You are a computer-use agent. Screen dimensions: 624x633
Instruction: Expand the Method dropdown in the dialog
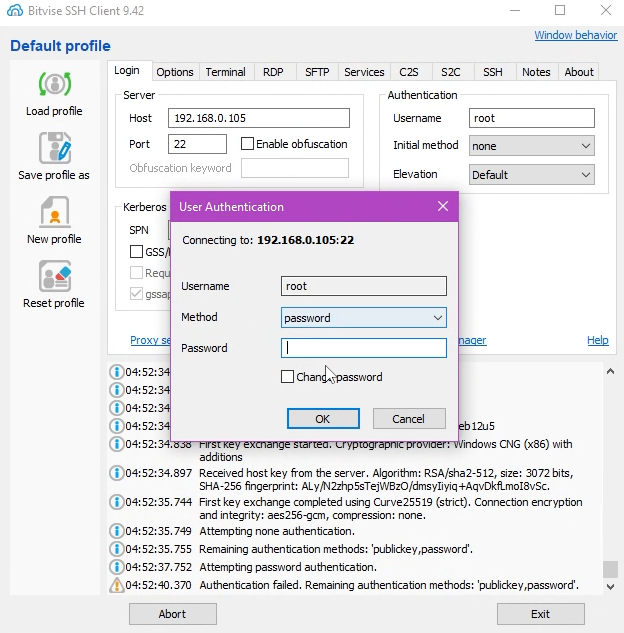pos(363,318)
